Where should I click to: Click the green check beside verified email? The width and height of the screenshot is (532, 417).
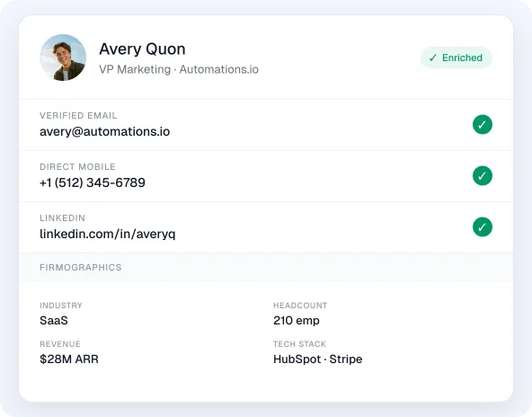[x=482, y=125]
